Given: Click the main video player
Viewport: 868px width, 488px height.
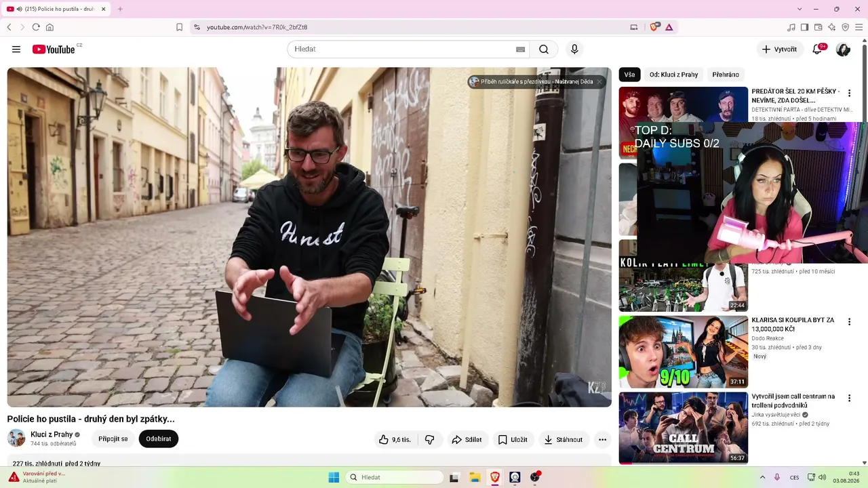Looking at the screenshot, I should pos(309,237).
